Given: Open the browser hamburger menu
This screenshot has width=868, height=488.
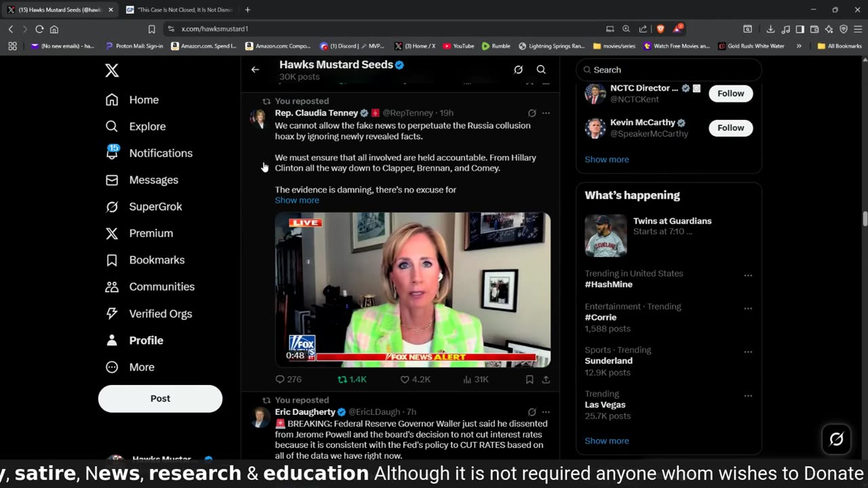Looking at the screenshot, I should [x=858, y=29].
